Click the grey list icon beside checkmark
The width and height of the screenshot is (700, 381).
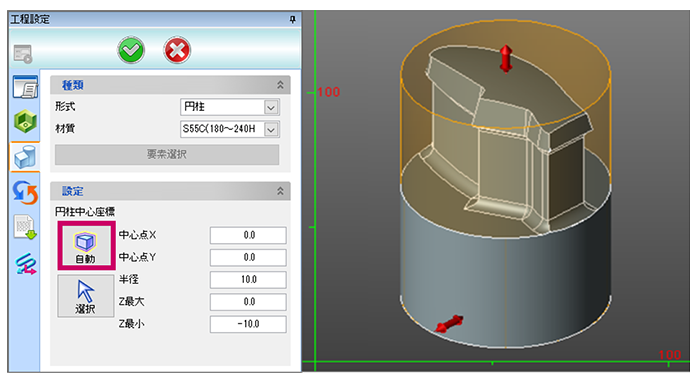point(23,54)
